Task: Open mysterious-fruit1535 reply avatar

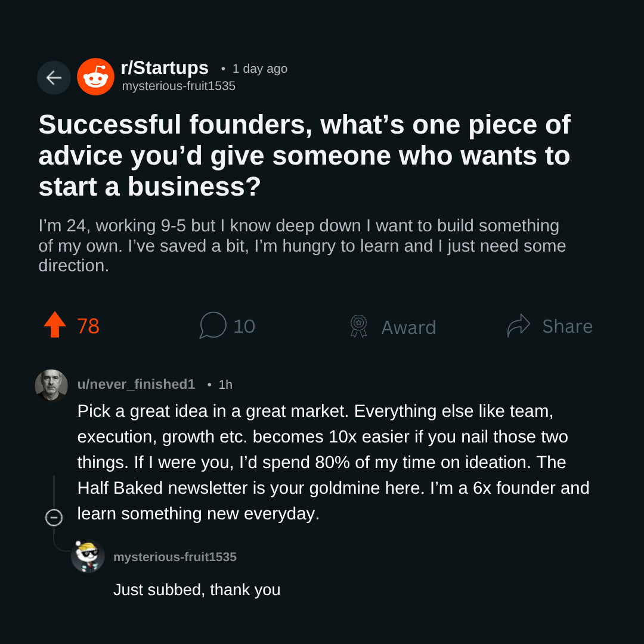Action: (88, 556)
